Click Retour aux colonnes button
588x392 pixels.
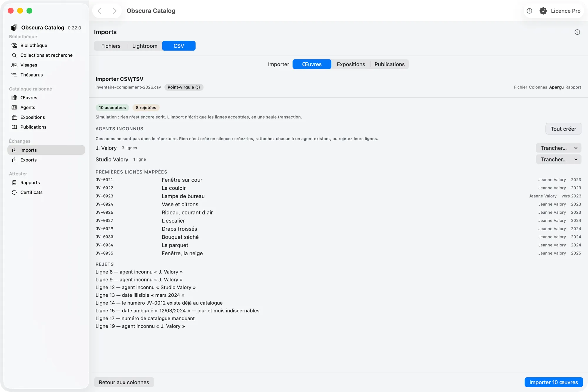tap(124, 382)
